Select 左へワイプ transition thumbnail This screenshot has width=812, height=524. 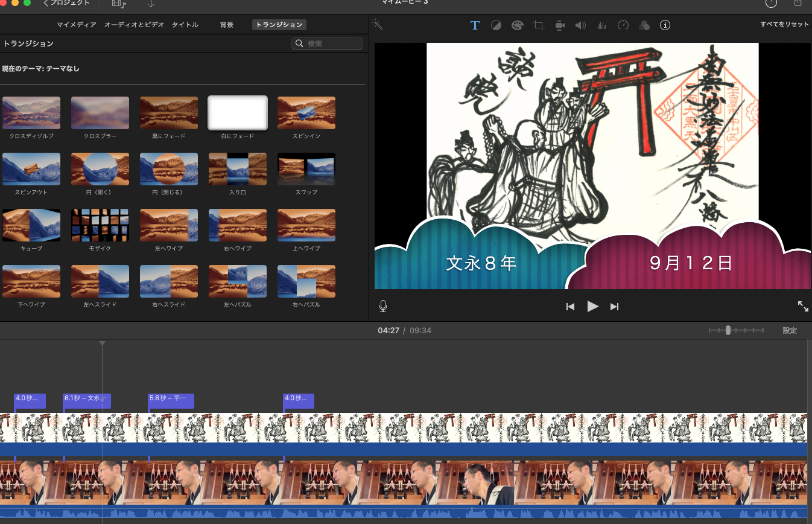point(169,225)
